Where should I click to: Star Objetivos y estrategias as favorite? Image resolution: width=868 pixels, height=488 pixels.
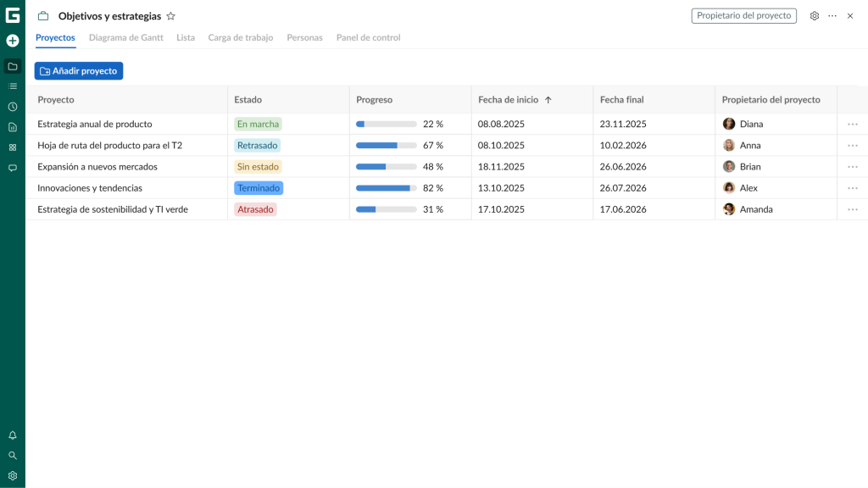pyautogui.click(x=171, y=16)
